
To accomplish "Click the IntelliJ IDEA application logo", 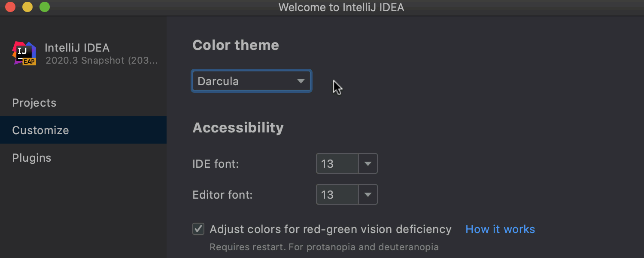I will click(24, 52).
